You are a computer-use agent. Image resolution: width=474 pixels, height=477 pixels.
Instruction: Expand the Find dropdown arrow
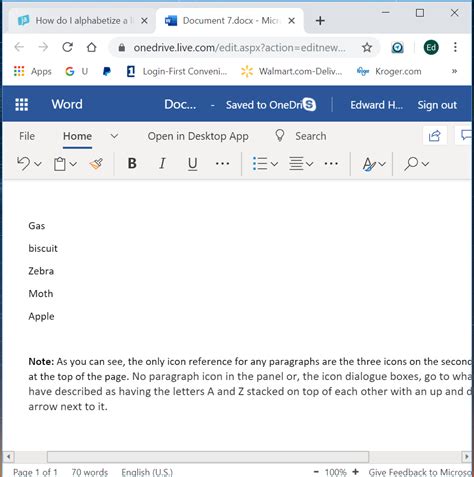[x=425, y=164]
